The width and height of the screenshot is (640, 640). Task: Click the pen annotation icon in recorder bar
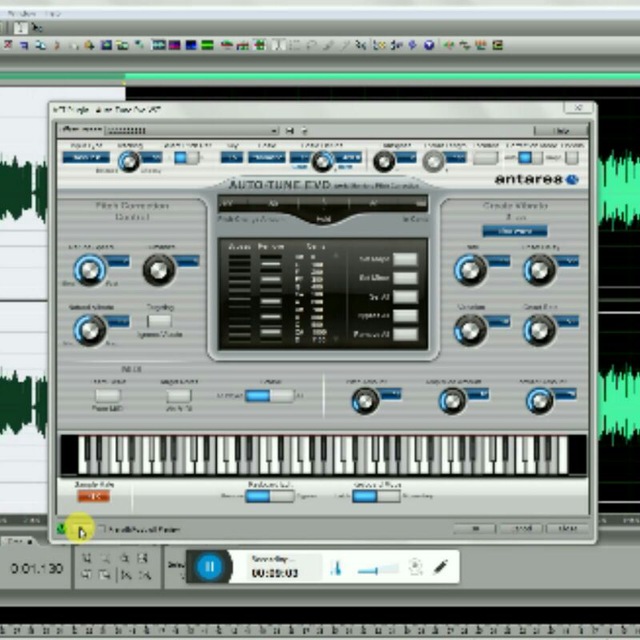pyautogui.click(x=440, y=568)
